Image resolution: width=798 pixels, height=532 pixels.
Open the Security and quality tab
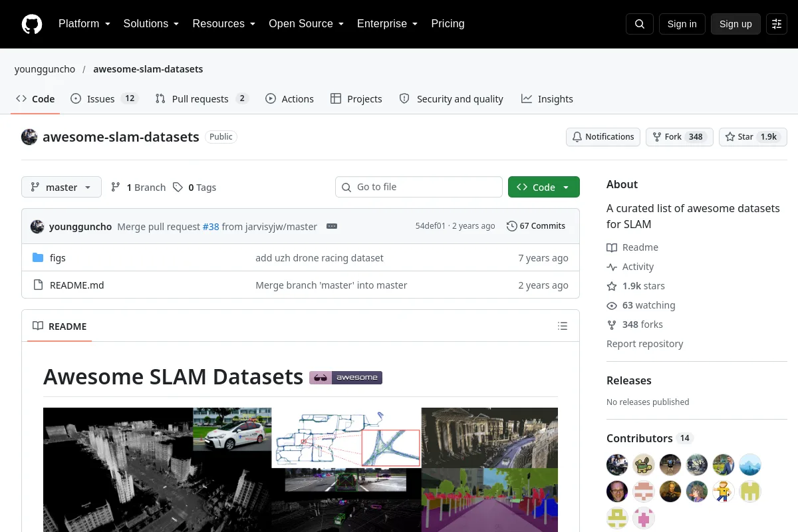pyautogui.click(x=452, y=98)
